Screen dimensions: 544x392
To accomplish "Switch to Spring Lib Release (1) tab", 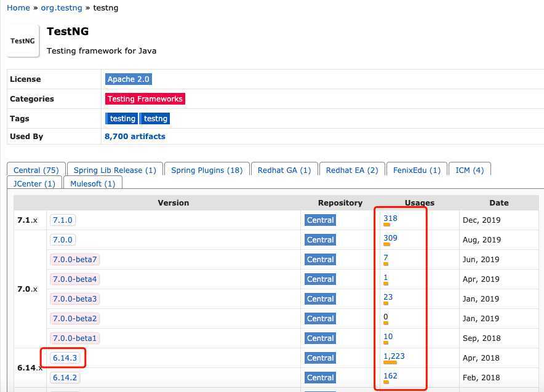I will tap(115, 170).
